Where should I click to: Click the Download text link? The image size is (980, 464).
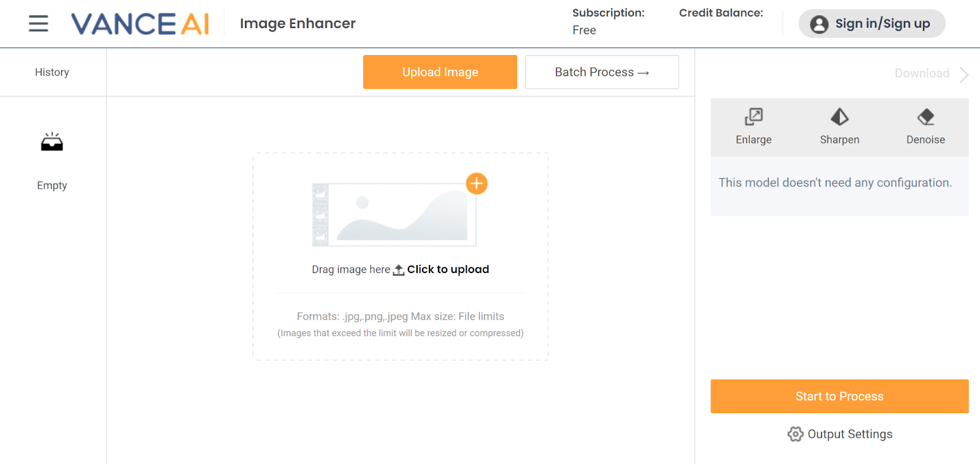coord(921,73)
